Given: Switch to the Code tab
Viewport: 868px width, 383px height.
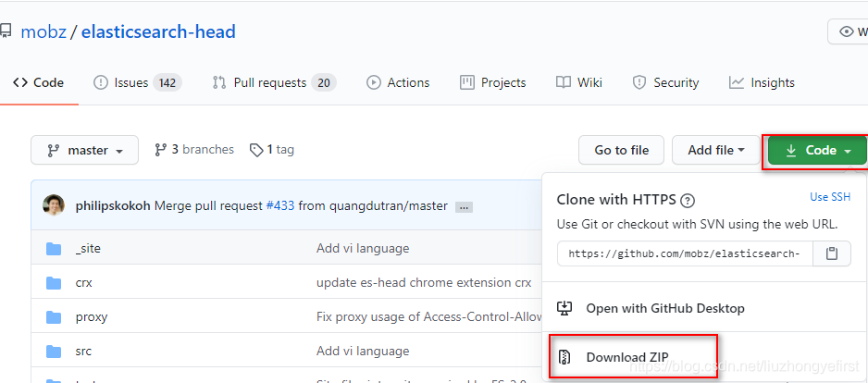Looking at the screenshot, I should click(x=38, y=83).
